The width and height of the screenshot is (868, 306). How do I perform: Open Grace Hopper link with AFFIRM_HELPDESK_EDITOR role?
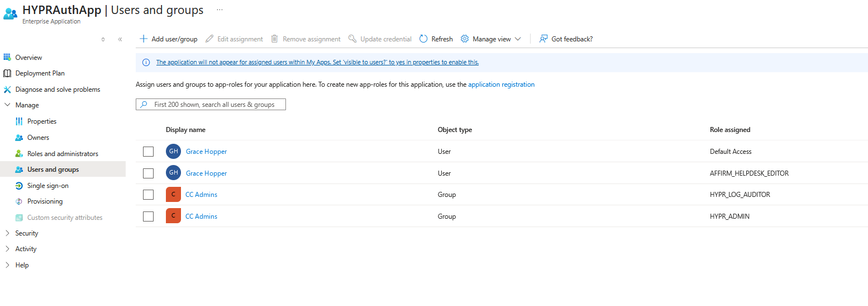(206, 173)
